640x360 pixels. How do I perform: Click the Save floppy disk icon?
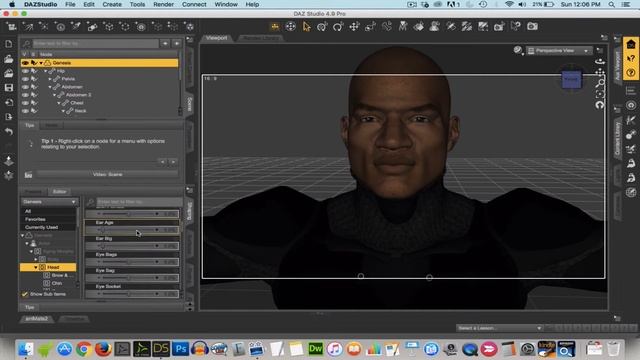9,88
